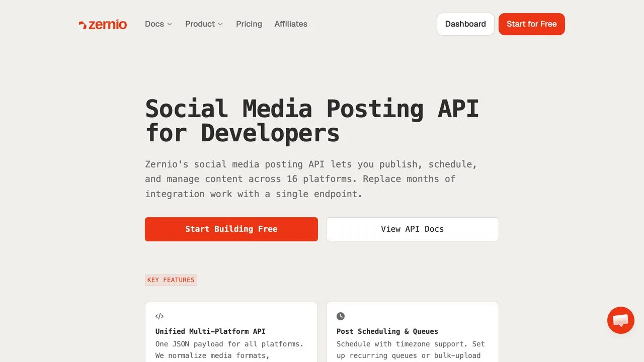The width and height of the screenshot is (644, 362).
Task: Open the Dashboard
Action: pos(465,24)
